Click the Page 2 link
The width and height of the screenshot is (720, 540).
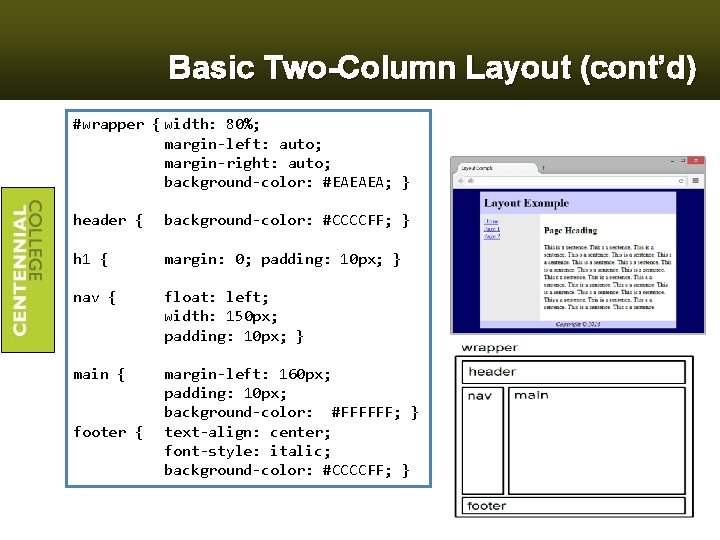[x=492, y=236]
